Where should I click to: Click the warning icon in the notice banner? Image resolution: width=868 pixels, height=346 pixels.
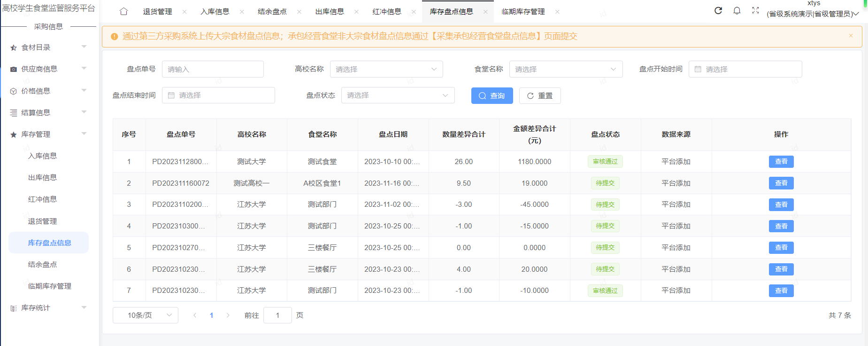pyautogui.click(x=114, y=37)
